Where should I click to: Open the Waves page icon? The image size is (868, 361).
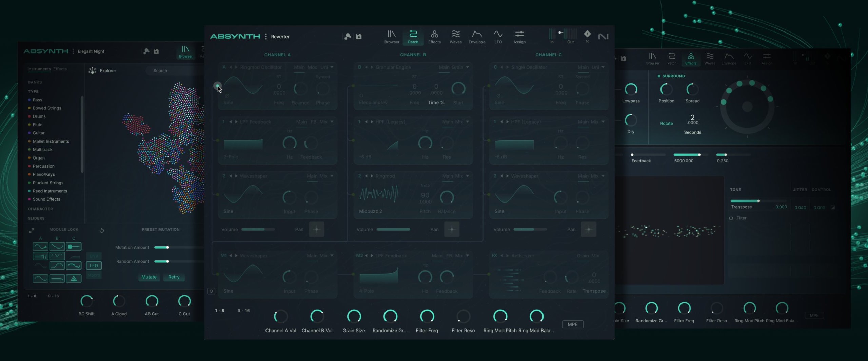point(455,37)
